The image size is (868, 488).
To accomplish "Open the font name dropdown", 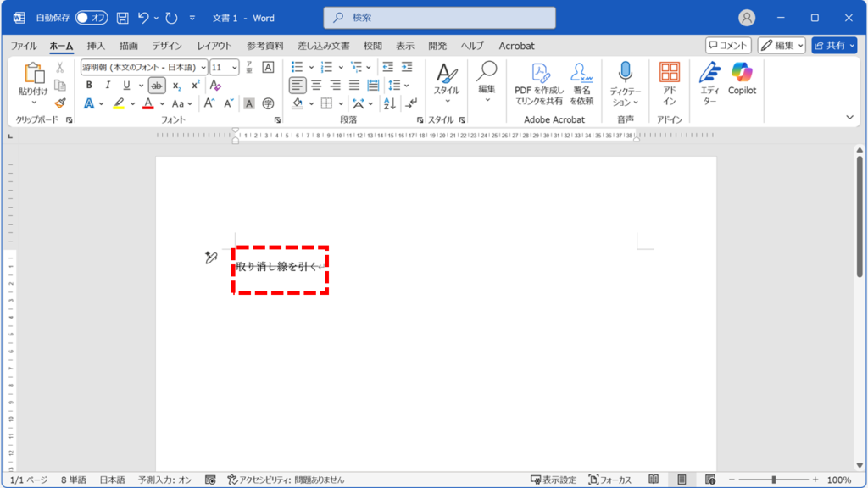I will click(203, 68).
